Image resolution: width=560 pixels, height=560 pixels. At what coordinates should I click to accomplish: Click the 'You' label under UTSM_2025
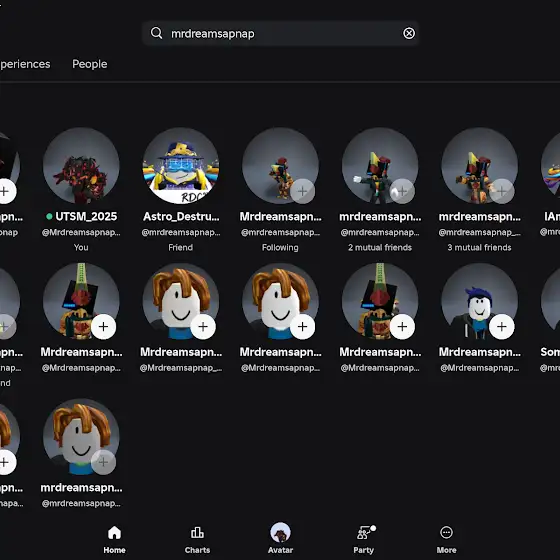tap(81, 248)
